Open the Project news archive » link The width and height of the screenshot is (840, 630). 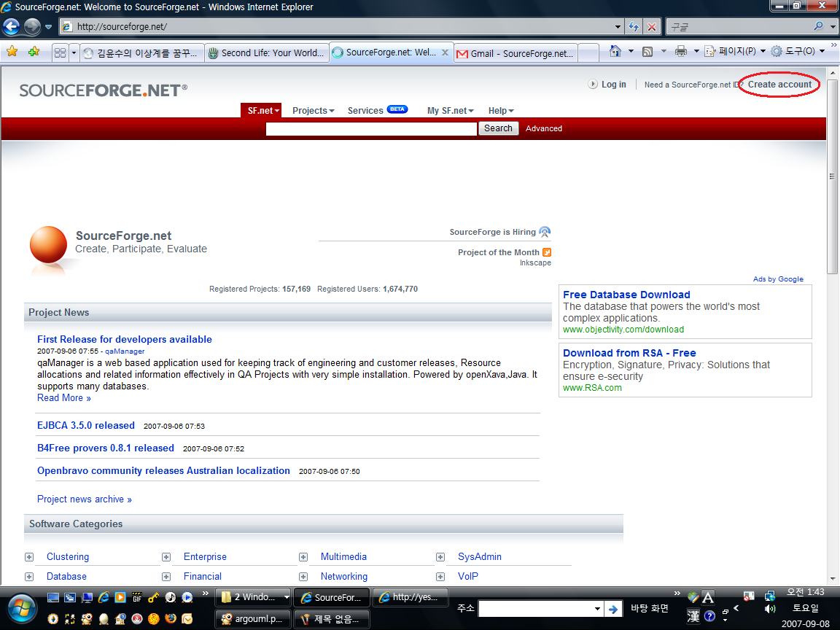point(84,499)
